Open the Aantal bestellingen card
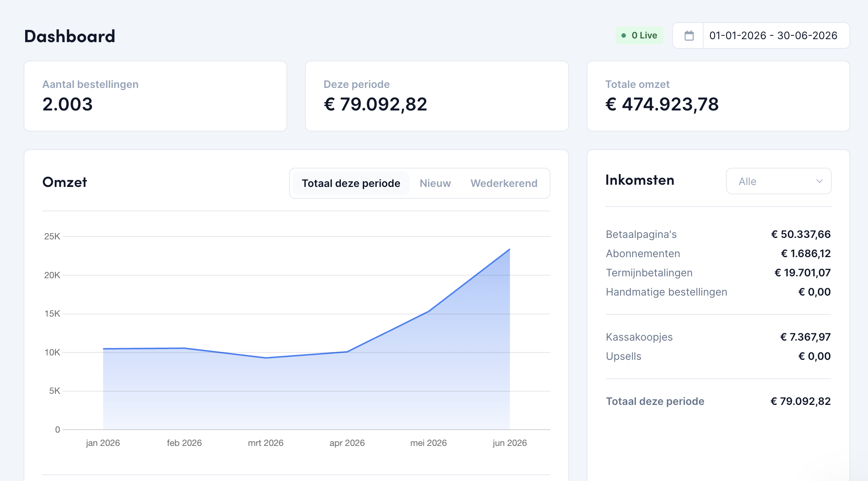 click(155, 96)
